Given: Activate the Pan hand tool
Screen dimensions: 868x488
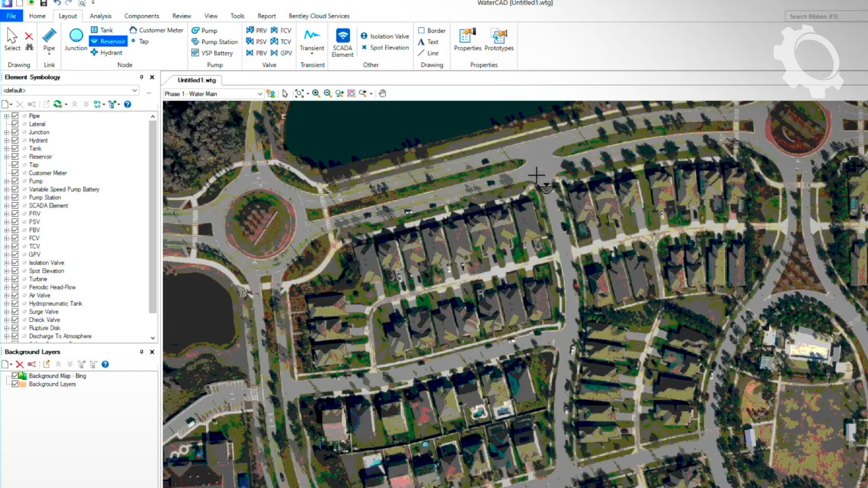Looking at the screenshot, I should point(382,94).
